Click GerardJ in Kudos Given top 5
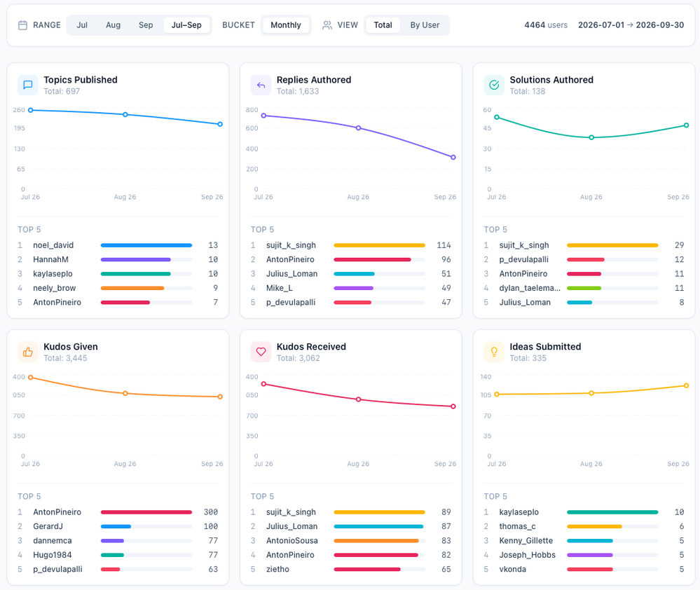This screenshot has width=700, height=590. pos(48,527)
